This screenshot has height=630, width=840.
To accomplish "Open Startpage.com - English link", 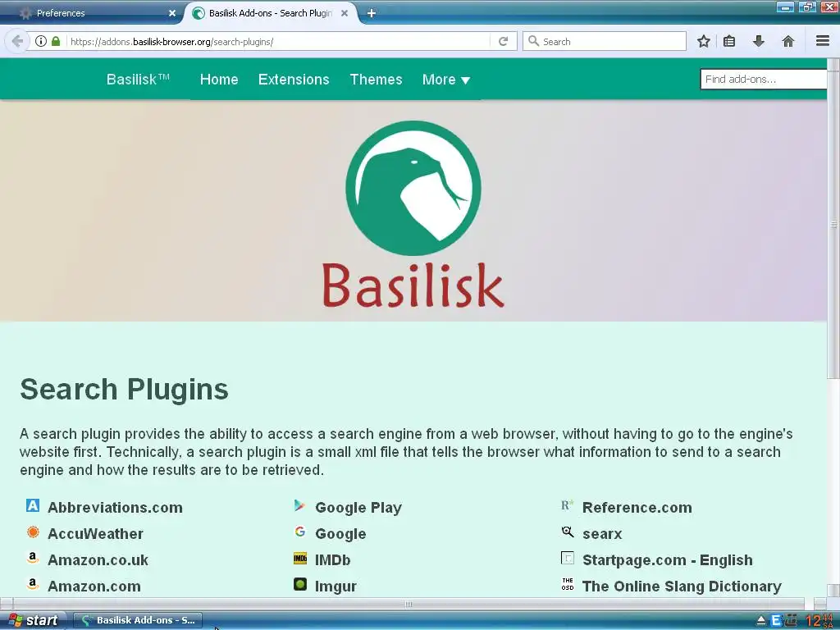I will (x=668, y=559).
